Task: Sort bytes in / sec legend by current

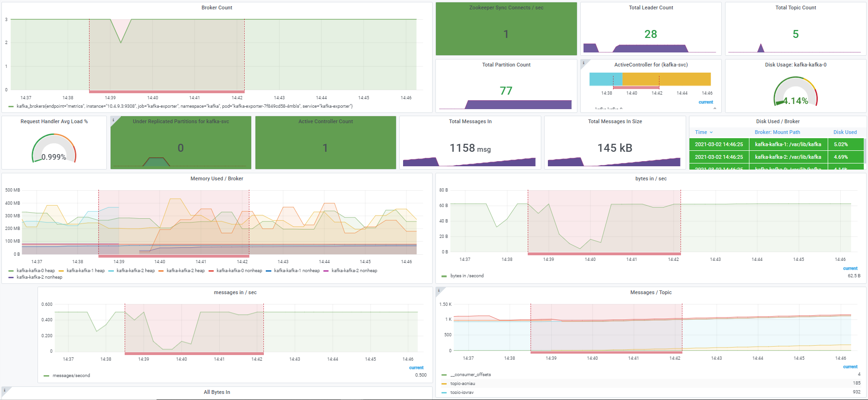Action: pos(850,268)
